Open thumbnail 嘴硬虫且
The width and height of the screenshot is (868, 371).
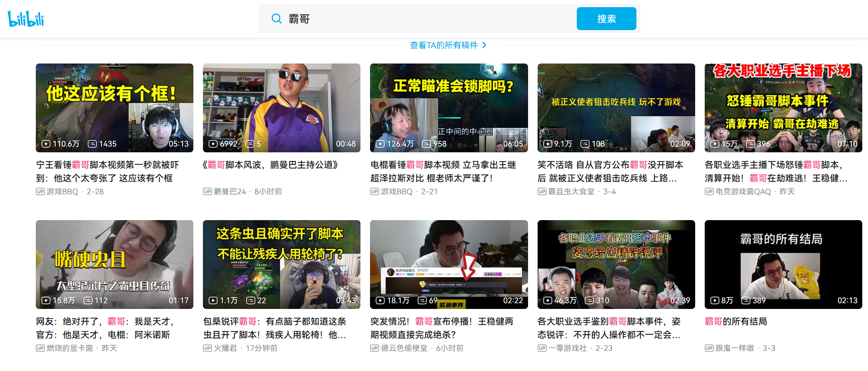click(115, 265)
